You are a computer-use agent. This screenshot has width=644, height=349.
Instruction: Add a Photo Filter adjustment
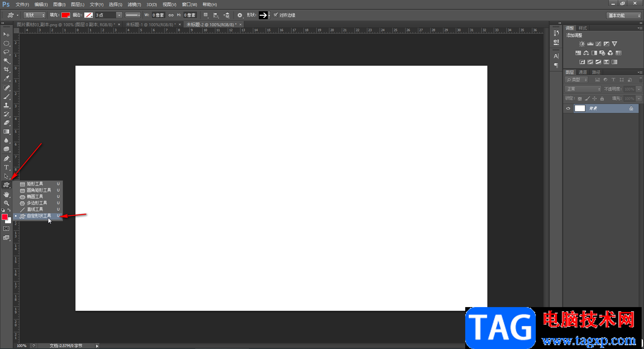coord(602,53)
